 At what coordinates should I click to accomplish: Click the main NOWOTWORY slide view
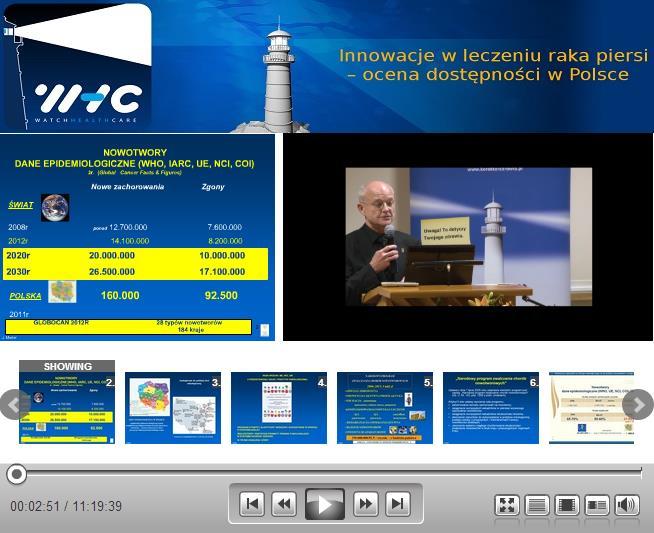(x=137, y=237)
